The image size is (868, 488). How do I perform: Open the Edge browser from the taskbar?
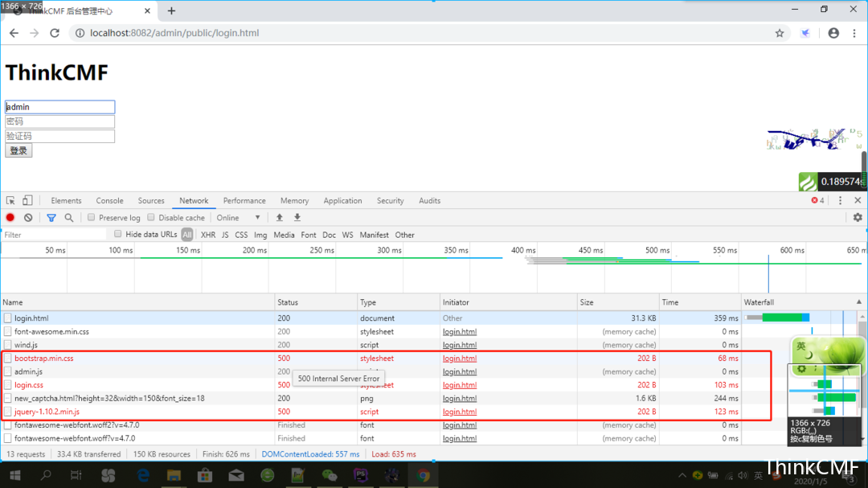pos(143,475)
